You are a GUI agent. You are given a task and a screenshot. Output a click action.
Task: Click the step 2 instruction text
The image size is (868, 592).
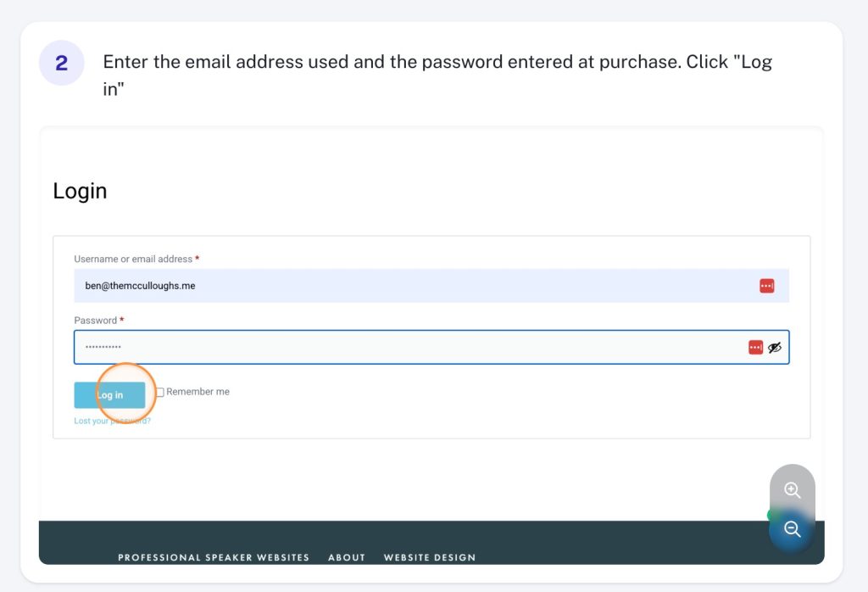pyautogui.click(x=437, y=75)
